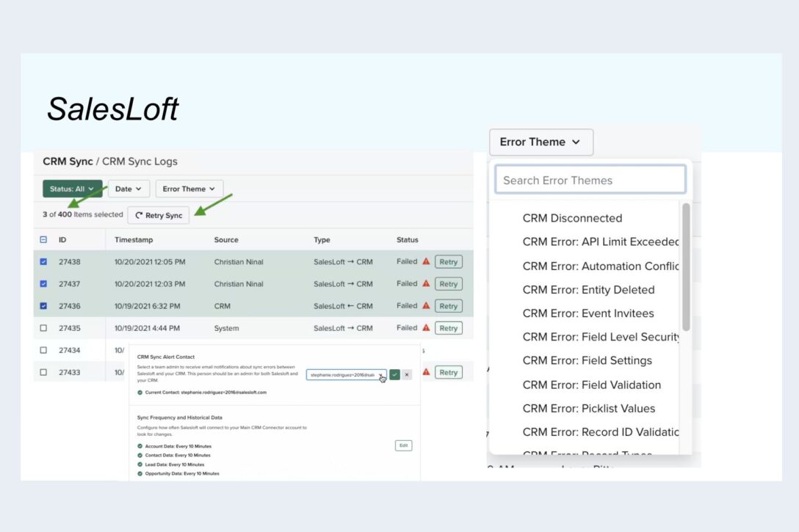
Task: Click Edit in Sync Frequency section
Action: pyautogui.click(x=404, y=445)
